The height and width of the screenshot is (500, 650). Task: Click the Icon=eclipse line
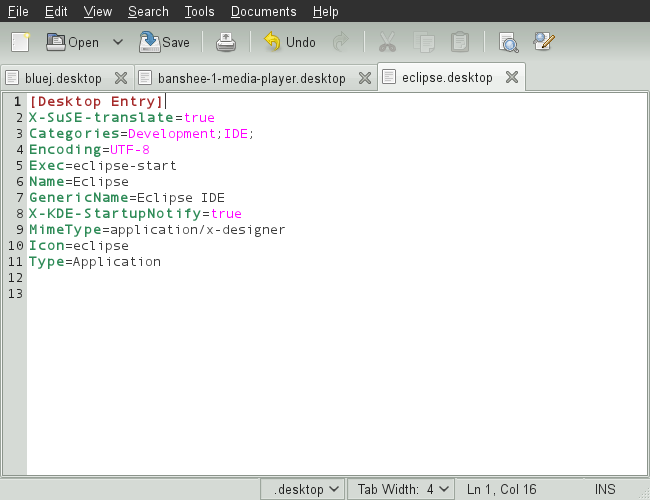pos(79,245)
